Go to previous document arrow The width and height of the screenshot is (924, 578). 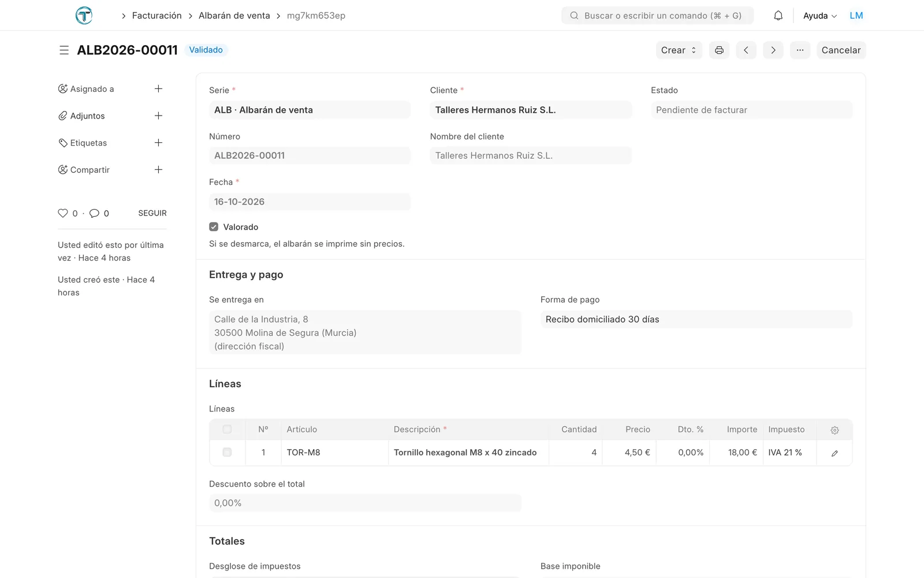tap(746, 50)
